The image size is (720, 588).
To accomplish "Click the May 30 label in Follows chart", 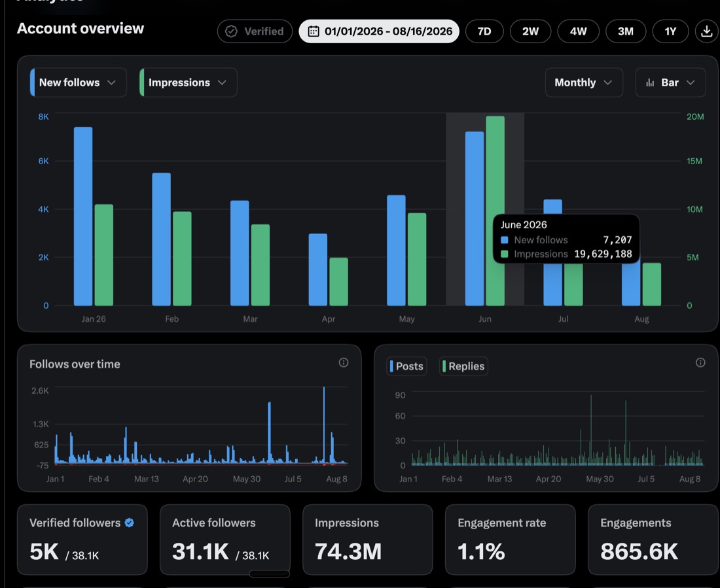I will pyautogui.click(x=247, y=479).
